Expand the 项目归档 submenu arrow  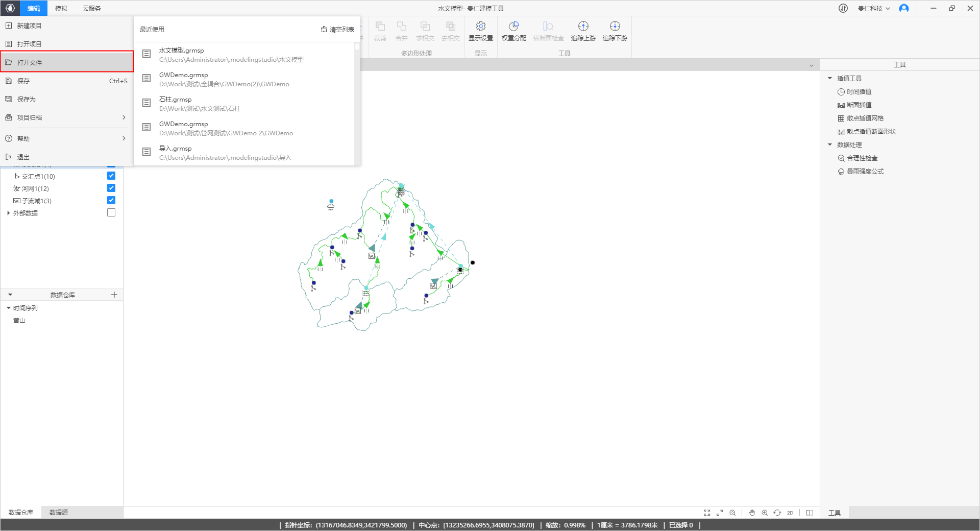pos(124,117)
